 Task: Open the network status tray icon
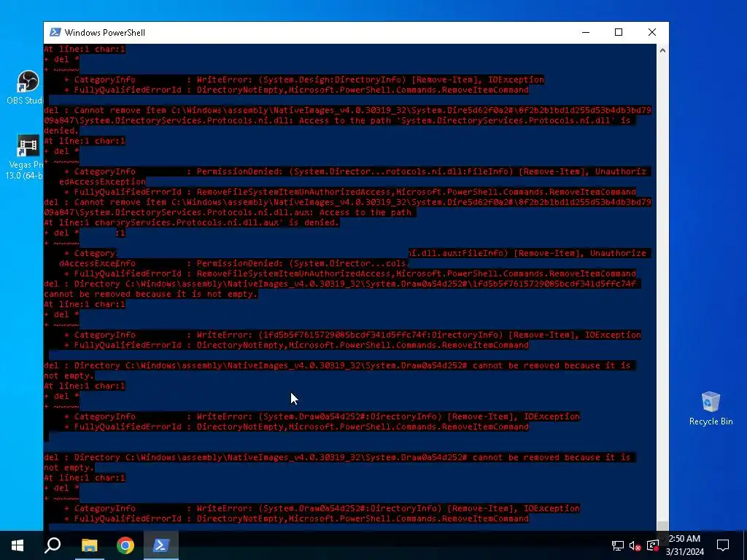coord(617,545)
